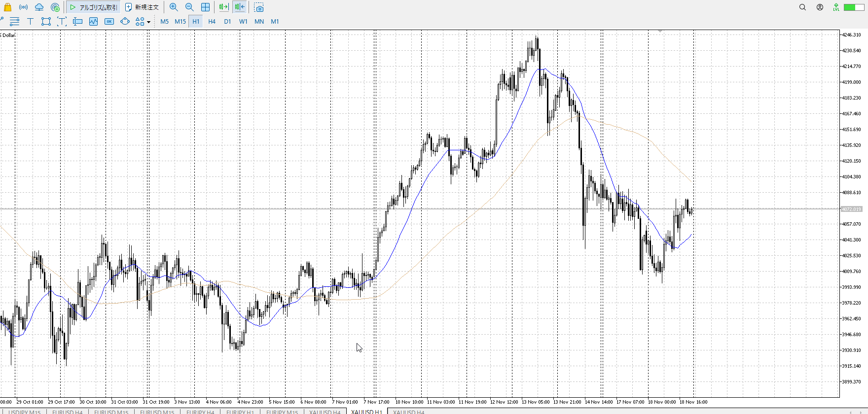Expand the shapes tool dropdown arrow
Image resolution: width=868 pixels, height=414 pixels.
[x=148, y=22]
